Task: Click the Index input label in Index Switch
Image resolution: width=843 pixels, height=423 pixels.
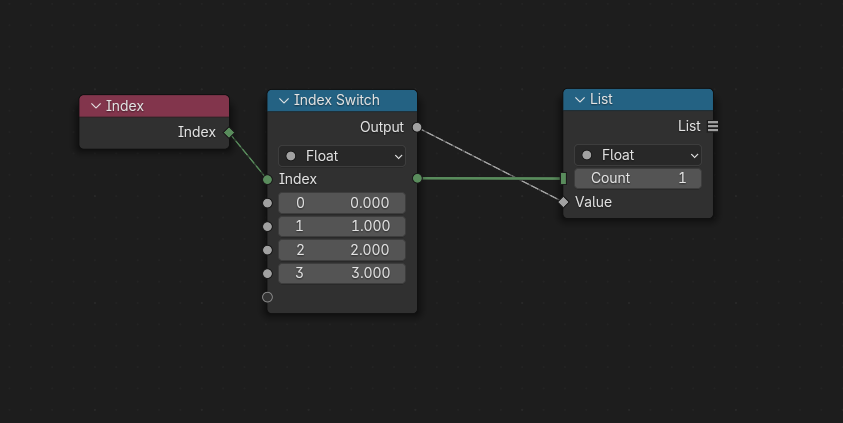Action: pyautogui.click(x=298, y=179)
